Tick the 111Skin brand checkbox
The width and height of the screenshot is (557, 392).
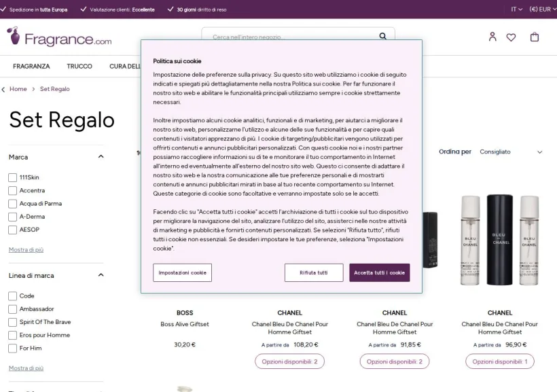point(12,177)
